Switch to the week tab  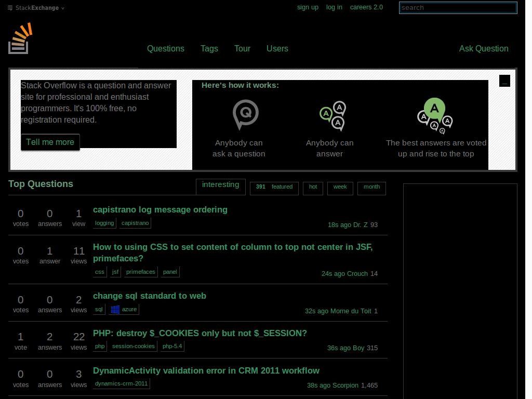tap(340, 188)
